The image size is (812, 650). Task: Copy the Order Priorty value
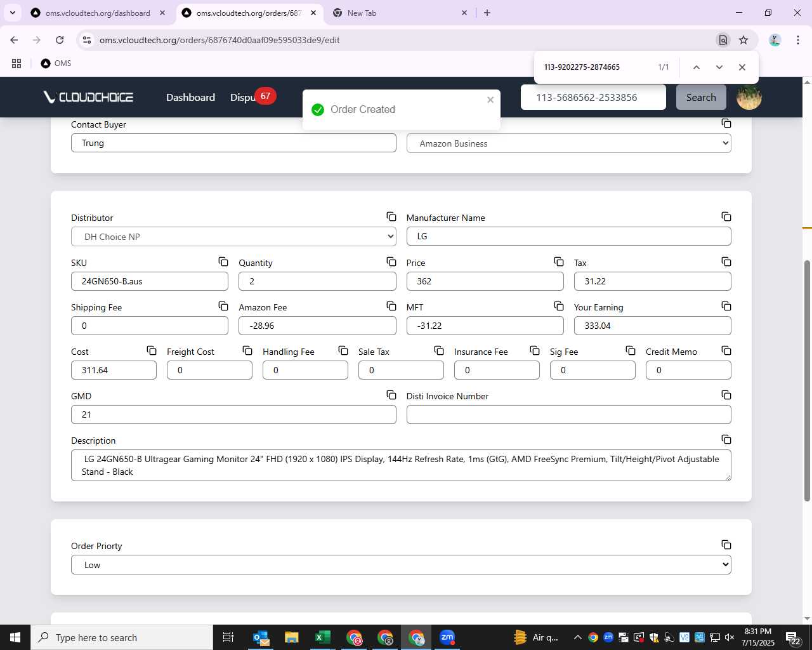[x=726, y=545]
